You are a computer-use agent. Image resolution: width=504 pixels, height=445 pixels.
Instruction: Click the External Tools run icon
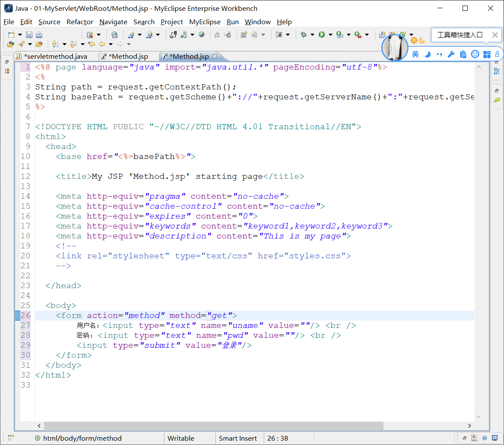(x=358, y=35)
